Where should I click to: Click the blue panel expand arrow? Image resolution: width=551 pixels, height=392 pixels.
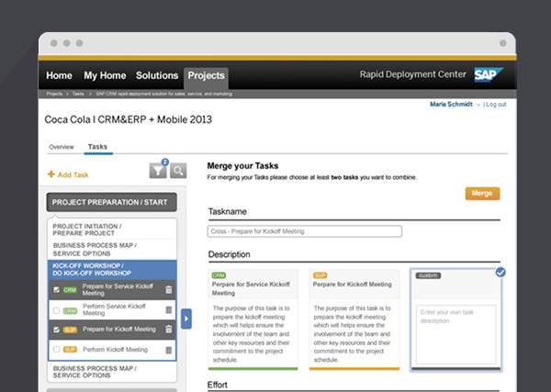click(x=186, y=319)
